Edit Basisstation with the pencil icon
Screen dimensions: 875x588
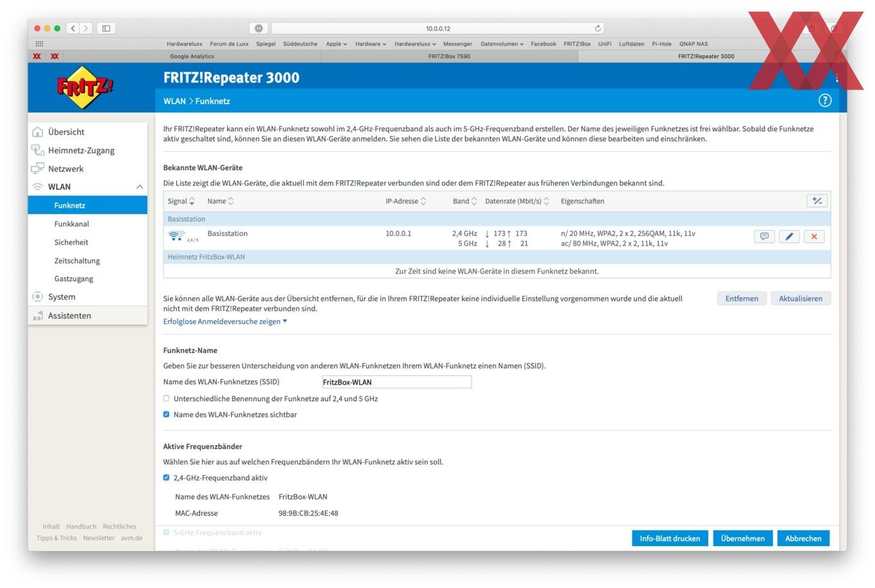pyautogui.click(x=789, y=237)
